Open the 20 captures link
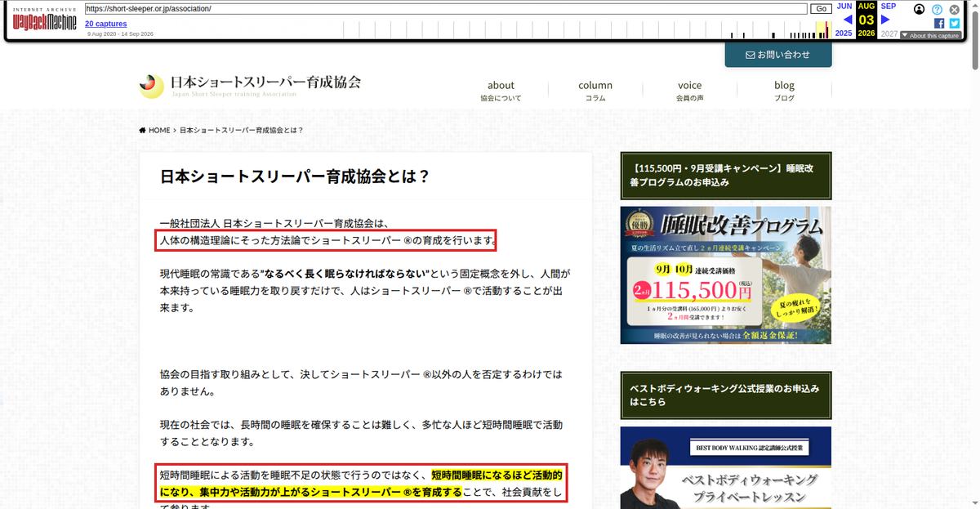This screenshot has width=980, height=509. pyautogui.click(x=106, y=24)
